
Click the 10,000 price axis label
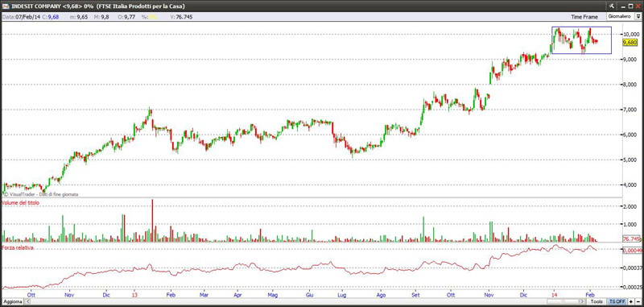point(631,34)
